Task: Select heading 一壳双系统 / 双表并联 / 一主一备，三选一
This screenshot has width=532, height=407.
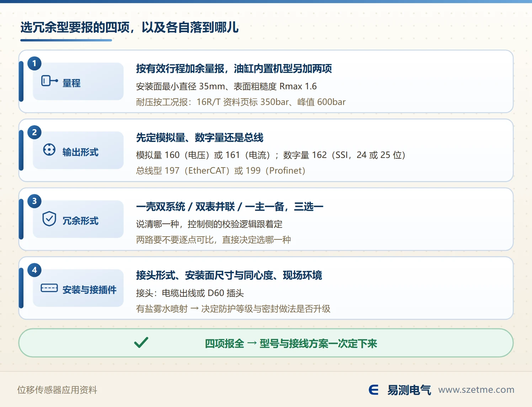Action: coord(230,207)
